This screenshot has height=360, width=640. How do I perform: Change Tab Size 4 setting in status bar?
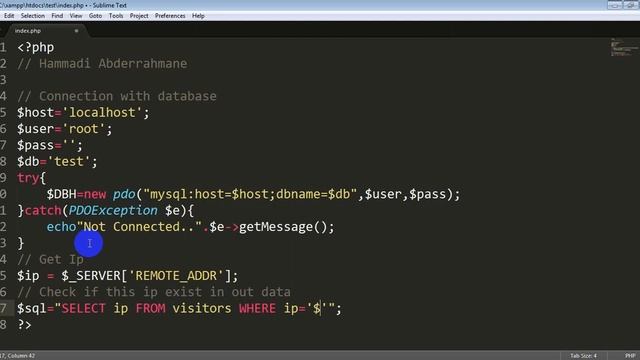(x=583, y=356)
